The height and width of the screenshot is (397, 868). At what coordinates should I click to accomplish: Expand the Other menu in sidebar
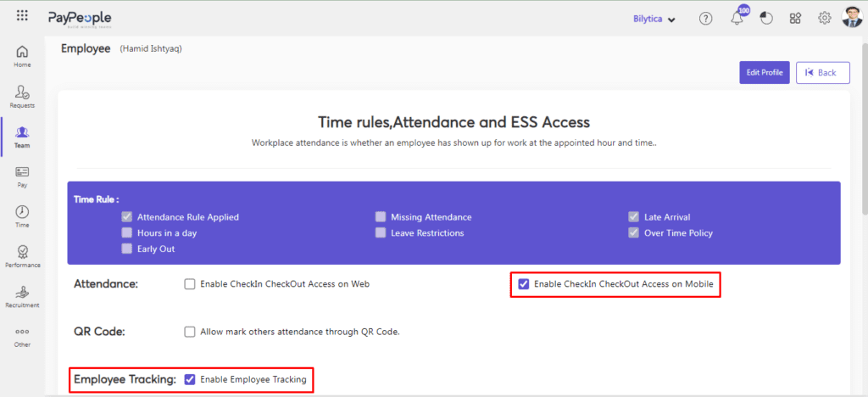22,335
